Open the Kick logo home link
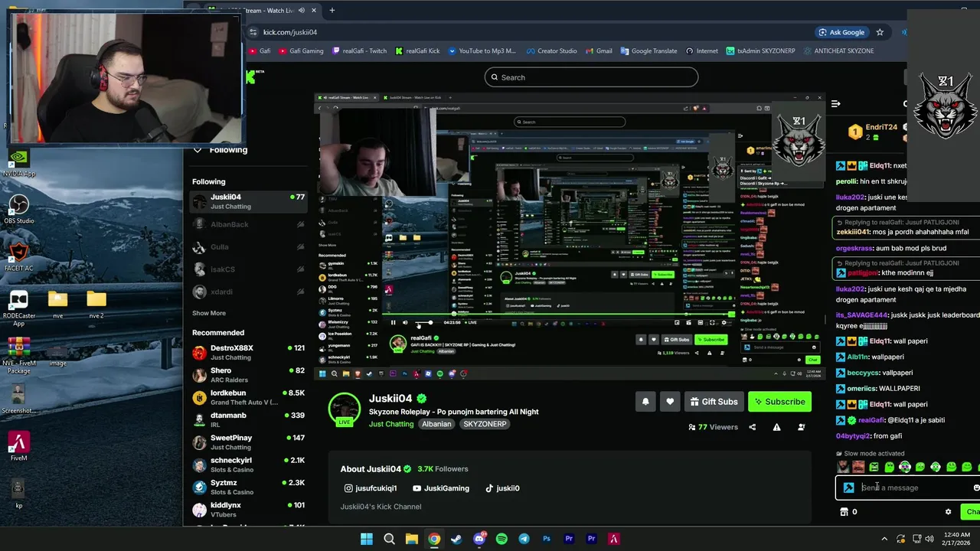The image size is (980, 551). click(250, 77)
